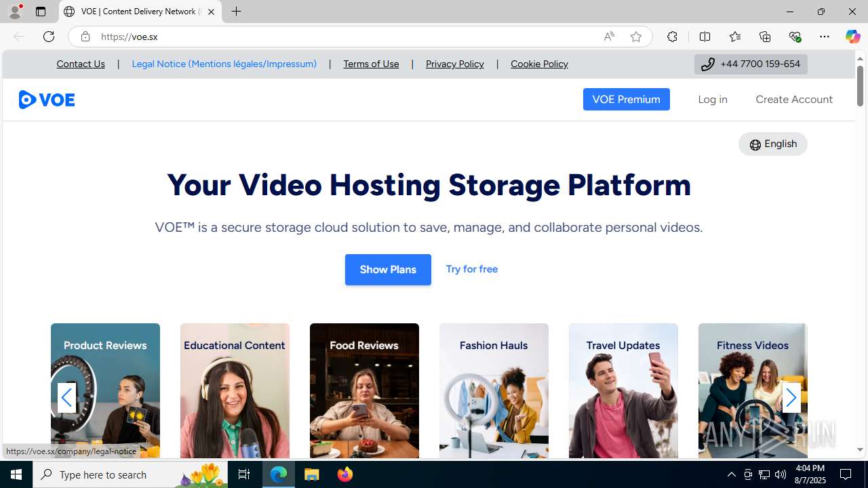Open the Copilot sidebar

pyautogui.click(x=852, y=37)
